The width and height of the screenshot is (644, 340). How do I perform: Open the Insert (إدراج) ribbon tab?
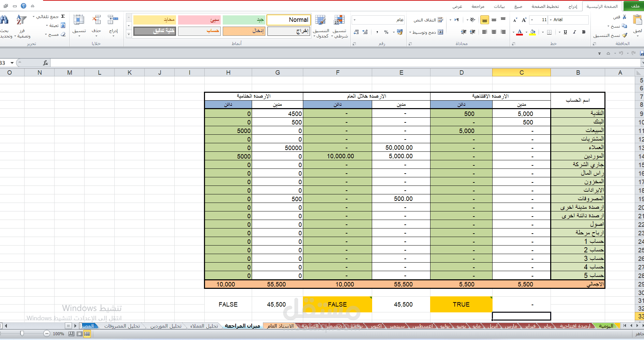point(573,6)
